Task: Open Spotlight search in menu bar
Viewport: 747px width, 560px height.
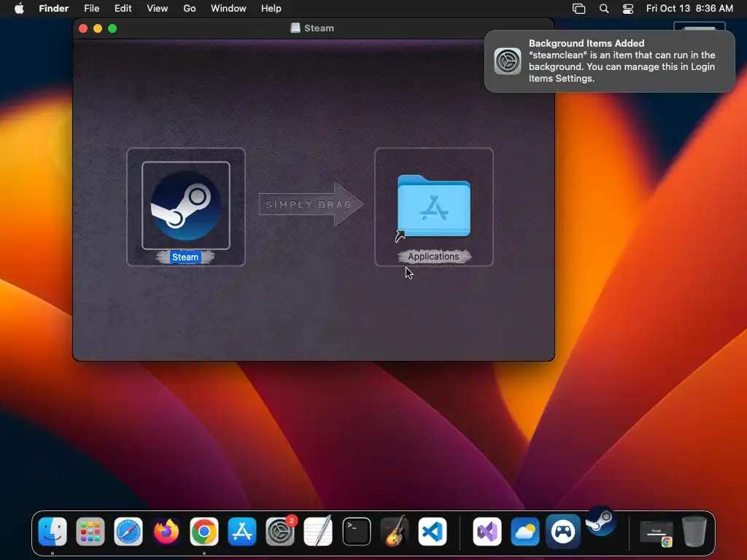Action: pyautogui.click(x=604, y=9)
